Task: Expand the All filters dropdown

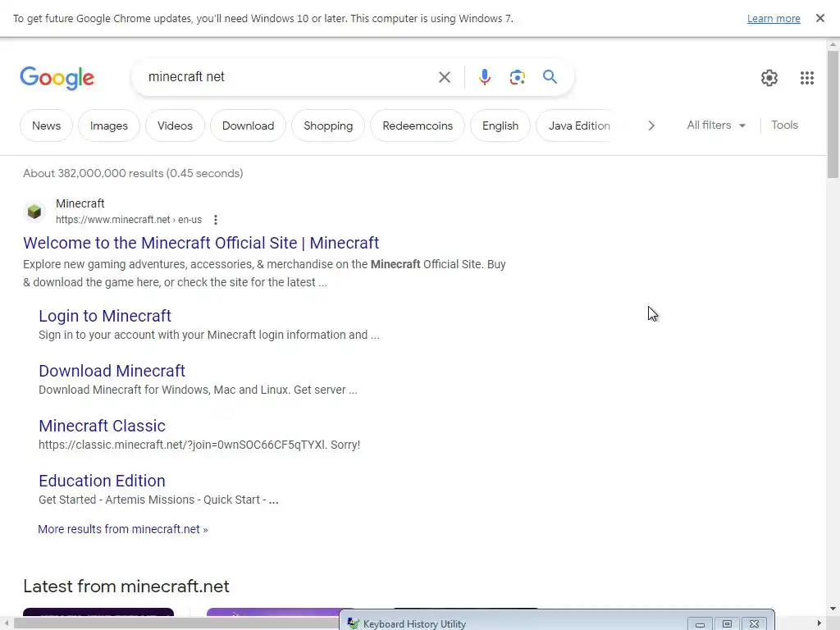Action: point(716,125)
